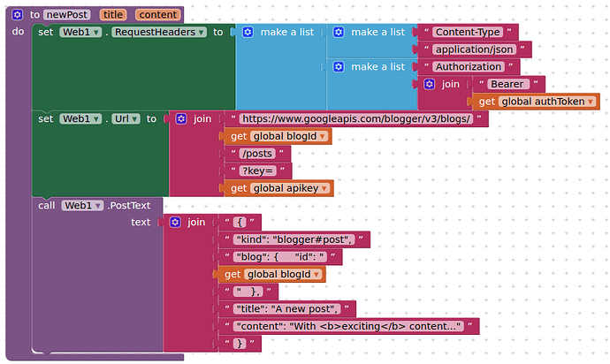Edit ?key= text string

point(258,171)
